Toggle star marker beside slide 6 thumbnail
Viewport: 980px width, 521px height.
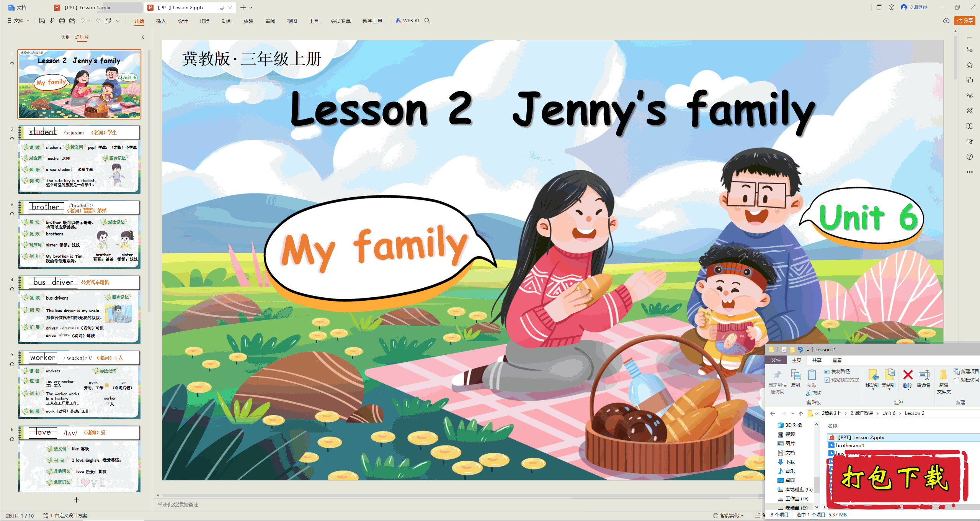tap(12, 439)
